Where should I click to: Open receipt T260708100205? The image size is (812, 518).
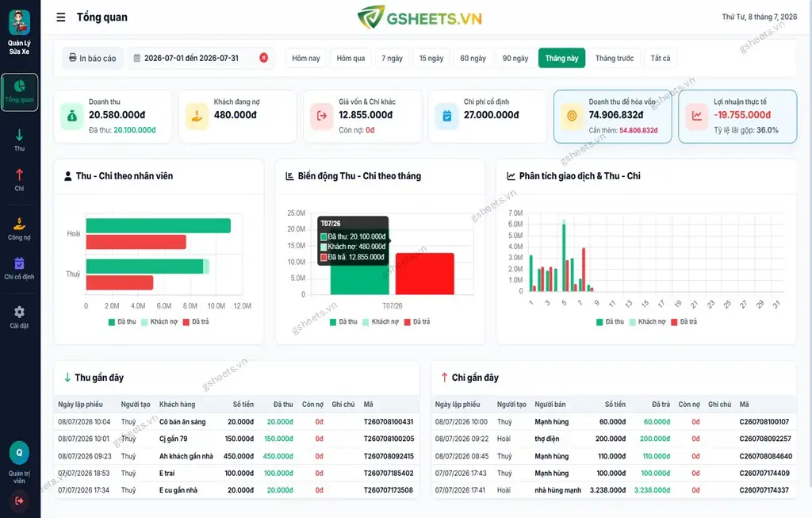[x=389, y=439]
